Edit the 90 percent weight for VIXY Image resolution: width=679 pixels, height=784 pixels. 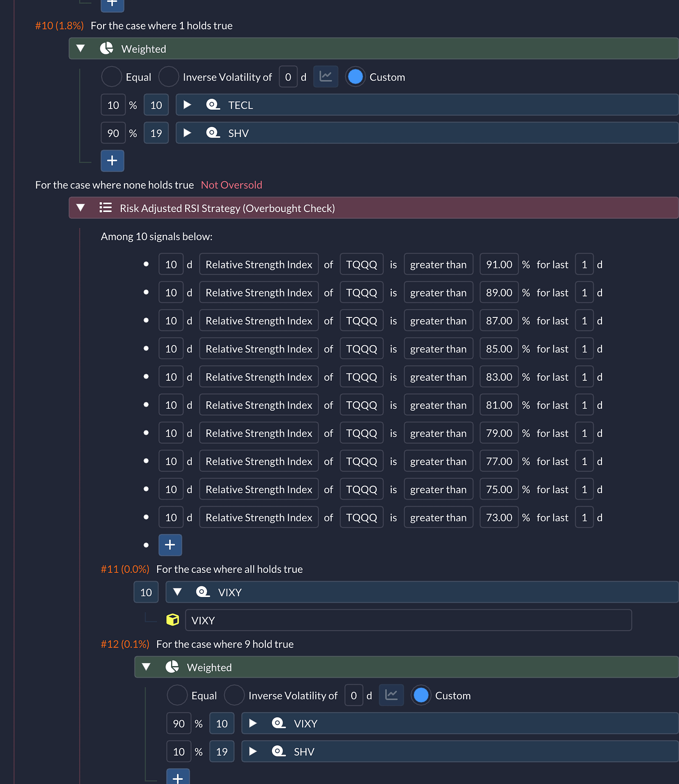(179, 723)
